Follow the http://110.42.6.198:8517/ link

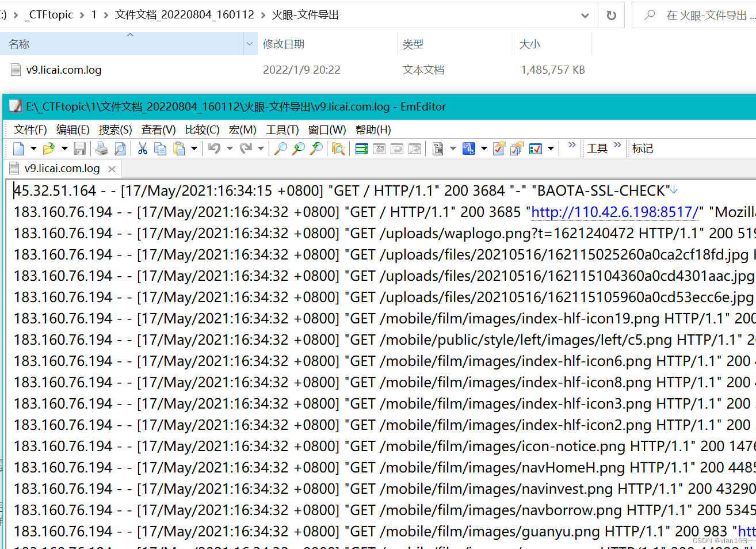pyautogui.click(x=614, y=212)
